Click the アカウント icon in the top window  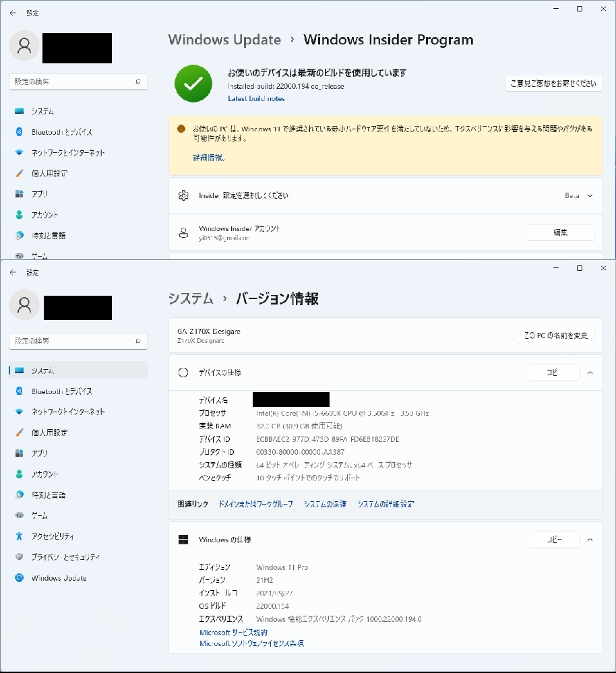[20, 215]
